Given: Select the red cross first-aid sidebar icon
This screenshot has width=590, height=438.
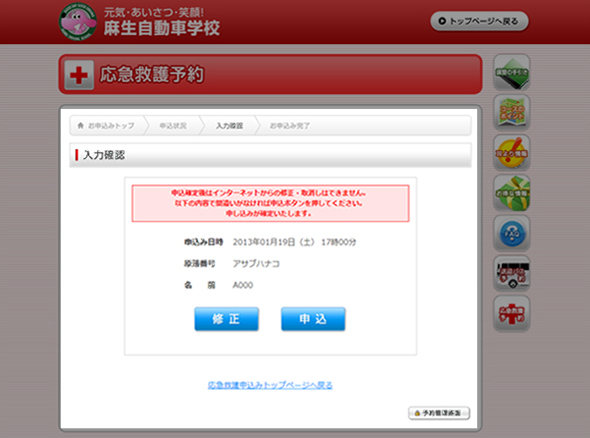Looking at the screenshot, I should (x=511, y=313).
